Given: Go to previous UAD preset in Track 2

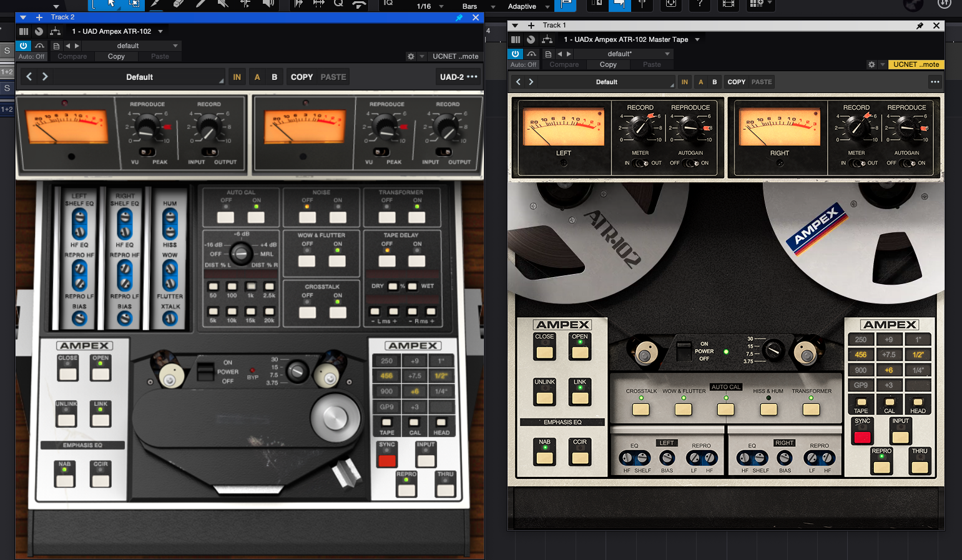Looking at the screenshot, I should (x=29, y=77).
